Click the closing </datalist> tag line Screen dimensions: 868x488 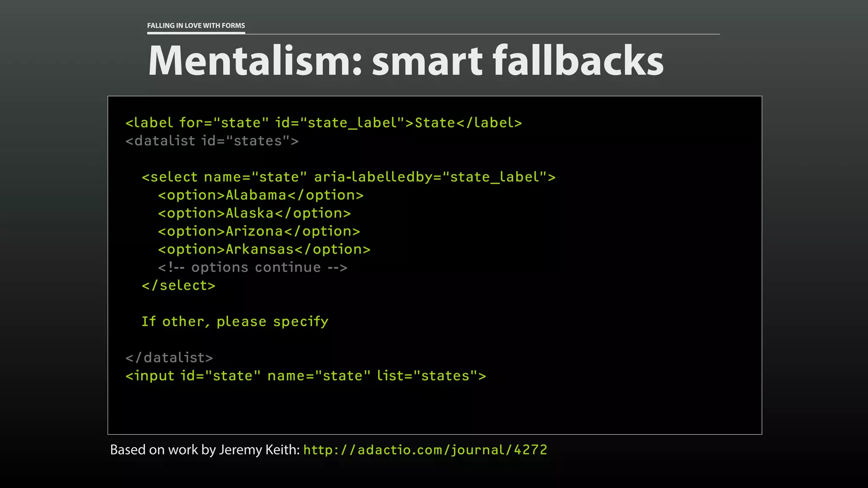click(x=169, y=358)
